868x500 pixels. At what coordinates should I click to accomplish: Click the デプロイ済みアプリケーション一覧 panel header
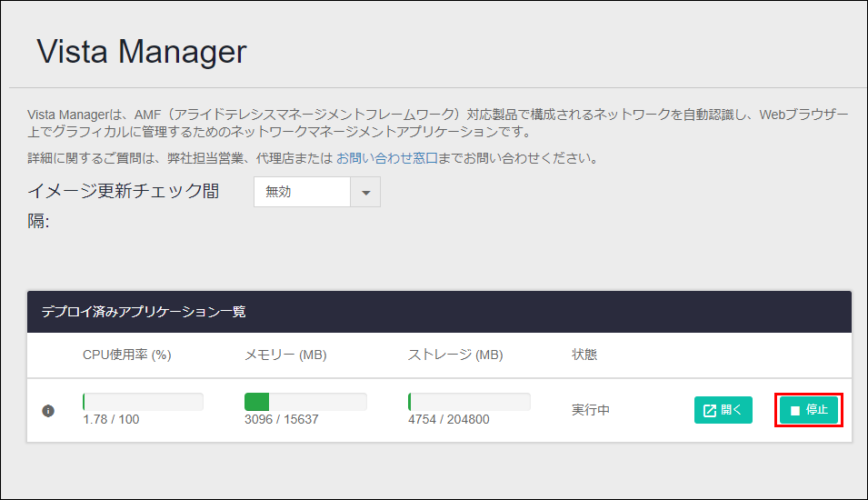[439, 312]
